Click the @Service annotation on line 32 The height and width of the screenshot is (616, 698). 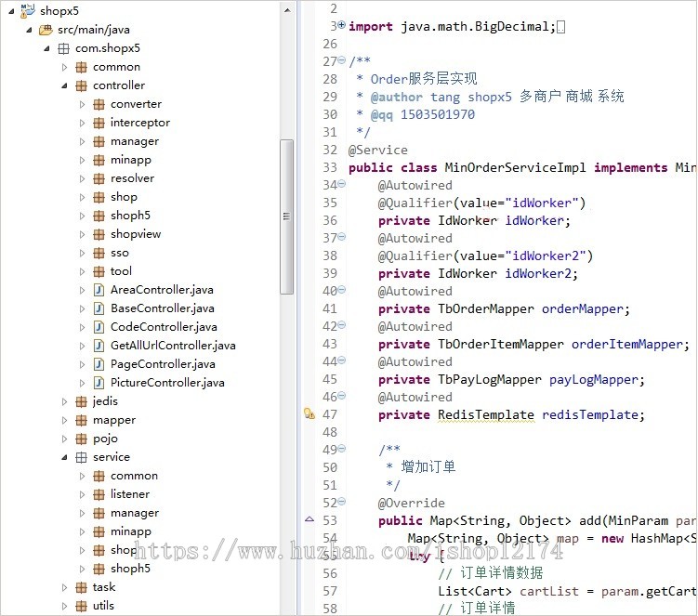click(378, 150)
